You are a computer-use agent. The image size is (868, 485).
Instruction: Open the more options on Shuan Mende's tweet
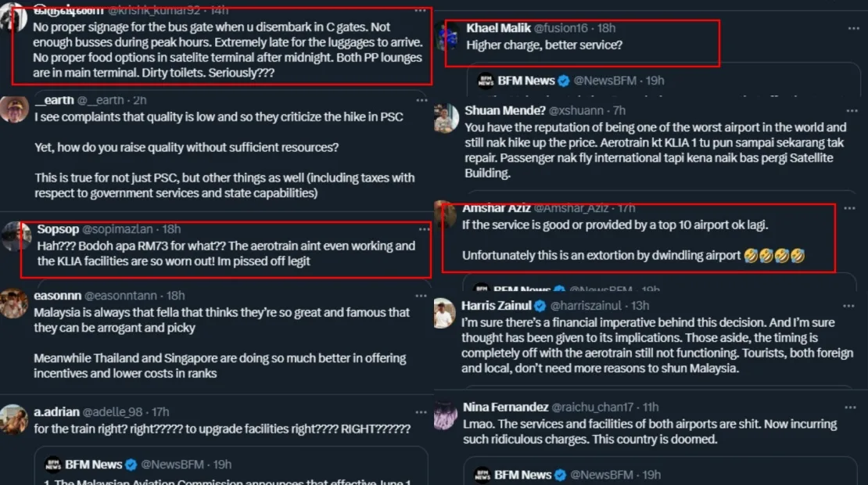click(853, 111)
